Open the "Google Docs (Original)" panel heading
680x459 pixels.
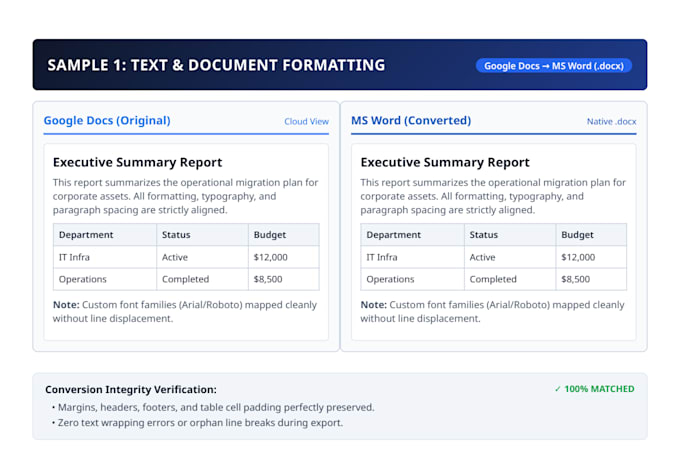tap(107, 120)
